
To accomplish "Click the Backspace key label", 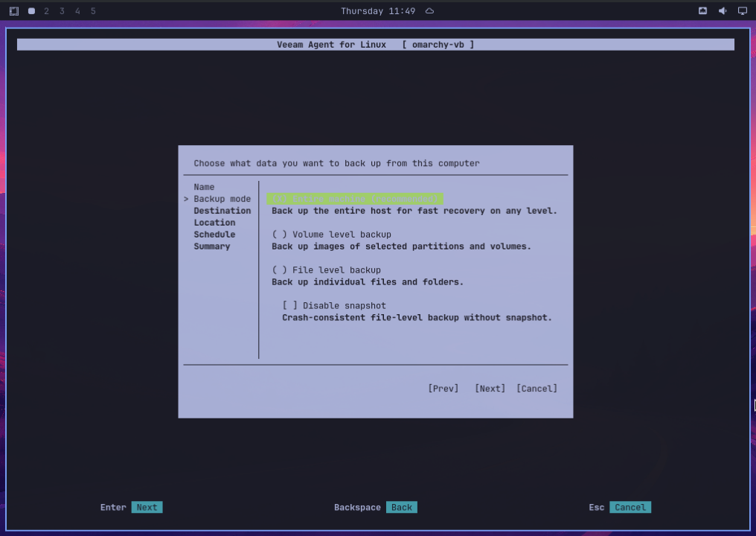I will [x=357, y=507].
